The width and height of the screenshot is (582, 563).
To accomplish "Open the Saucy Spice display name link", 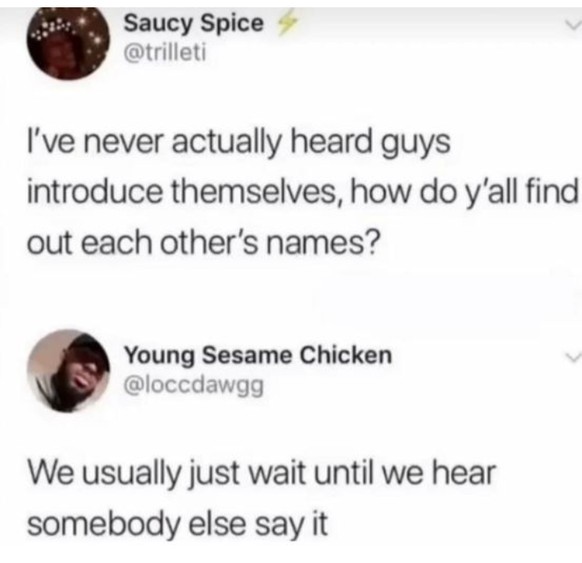I will tap(193, 24).
